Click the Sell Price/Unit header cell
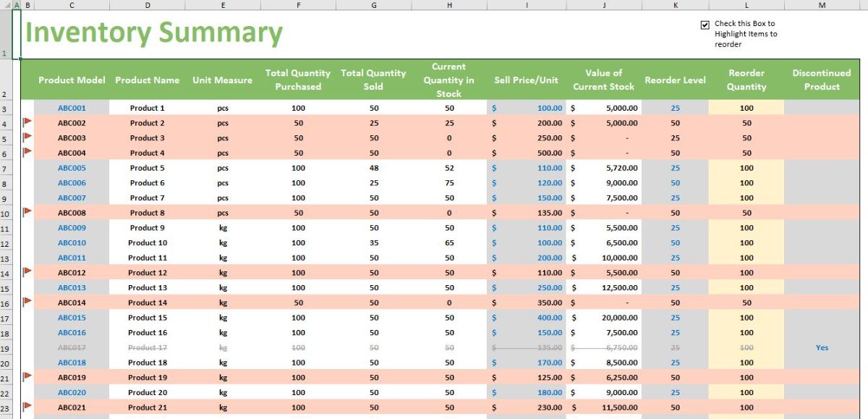 coord(526,80)
